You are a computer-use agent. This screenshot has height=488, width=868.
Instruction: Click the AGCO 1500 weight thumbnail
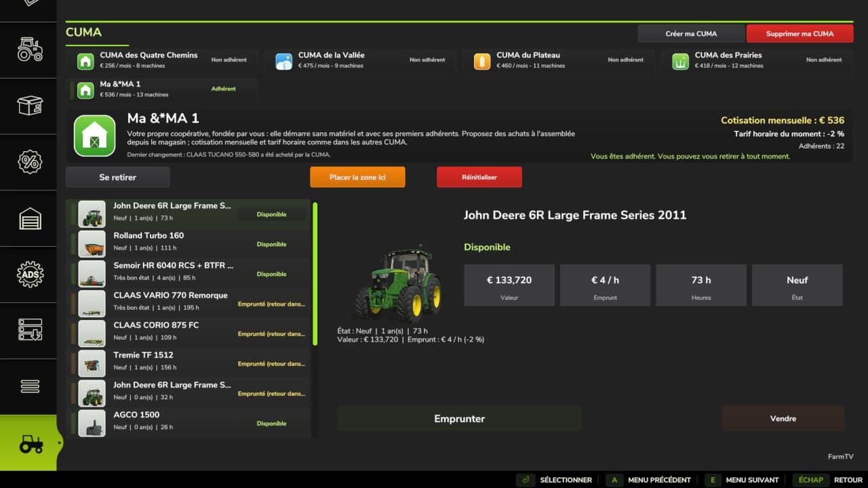(x=92, y=423)
